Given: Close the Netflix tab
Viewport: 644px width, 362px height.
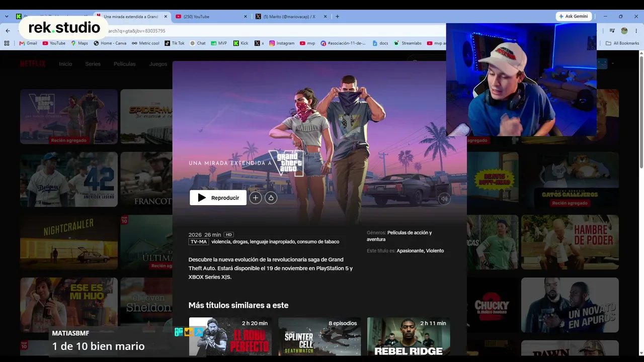Looking at the screenshot, I should point(166,17).
